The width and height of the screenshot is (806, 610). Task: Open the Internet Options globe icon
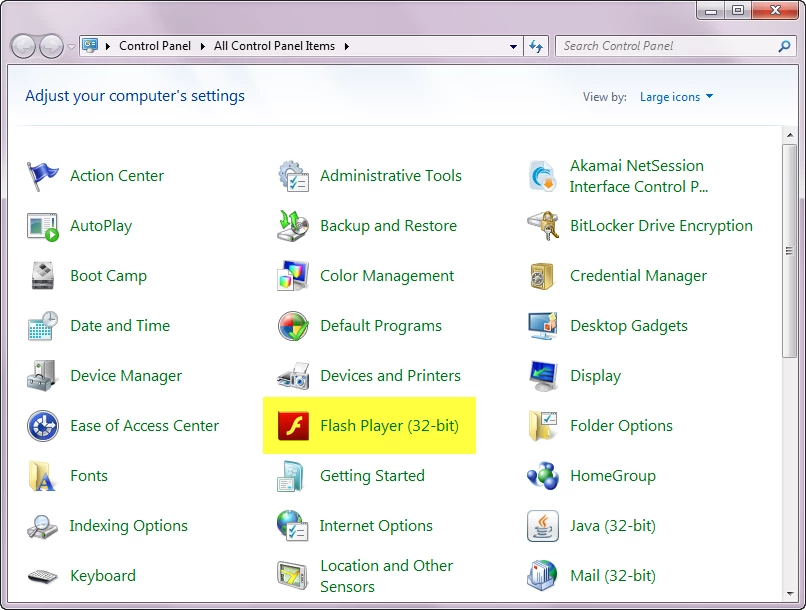pyautogui.click(x=293, y=526)
